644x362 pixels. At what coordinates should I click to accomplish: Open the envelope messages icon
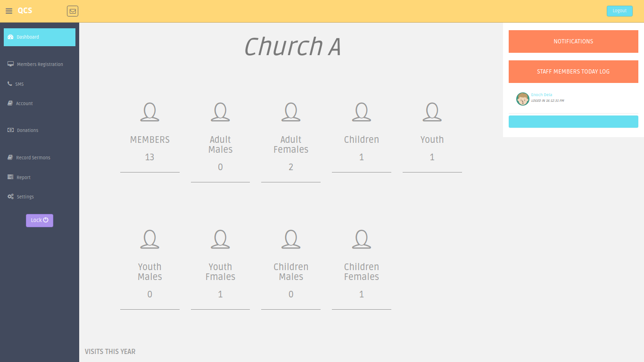point(72,11)
